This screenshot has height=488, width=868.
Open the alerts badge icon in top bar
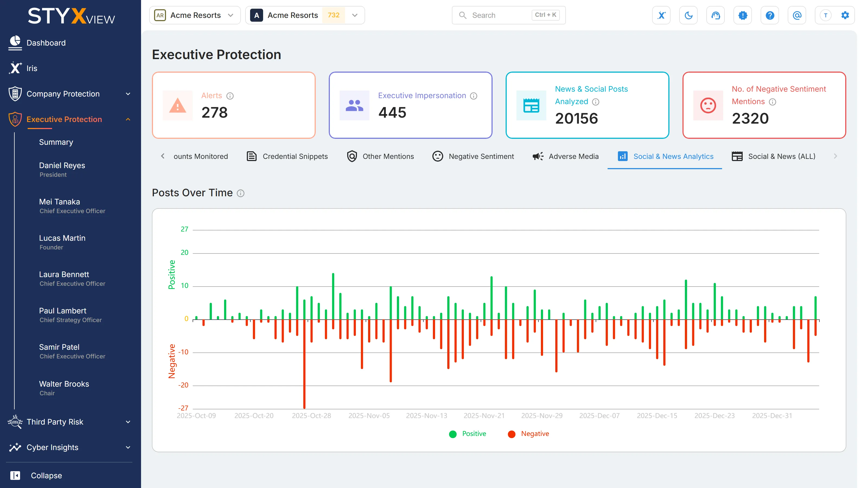coord(743,15)
